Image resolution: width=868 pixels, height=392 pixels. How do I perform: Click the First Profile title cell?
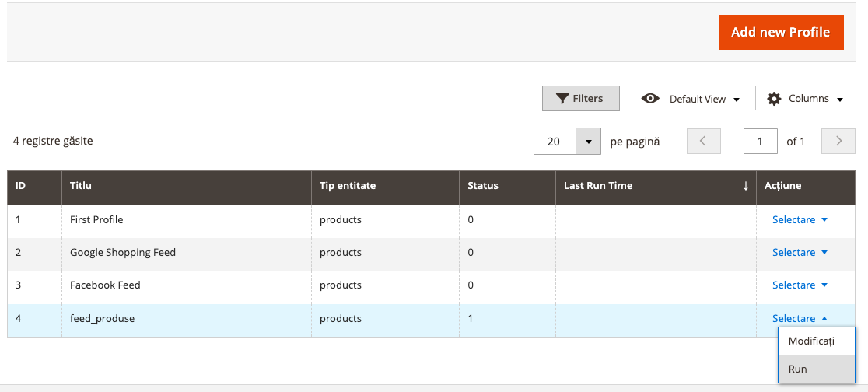point(187,220)
